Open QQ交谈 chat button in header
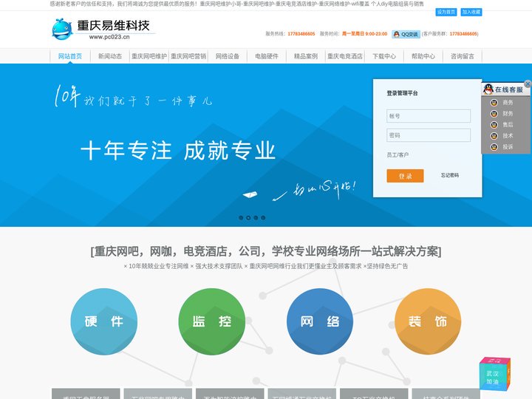The image size is (532, 399). coord(406,34)
